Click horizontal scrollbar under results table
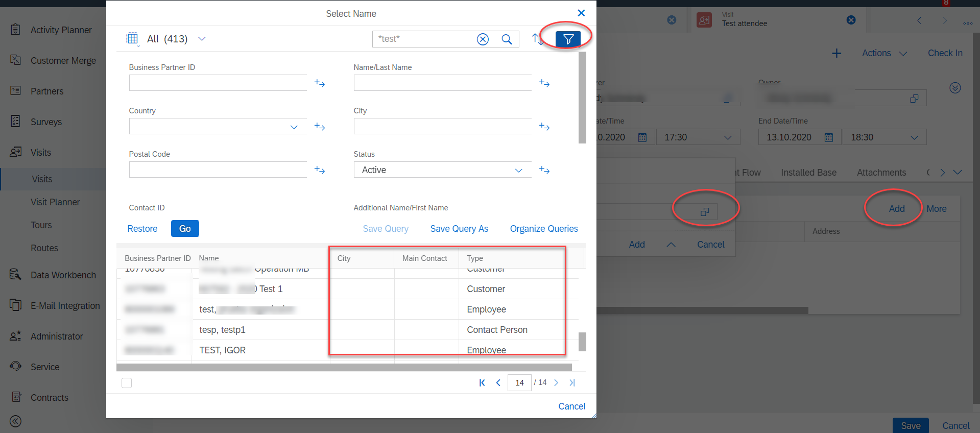980x433 pixels. [344, 367]
